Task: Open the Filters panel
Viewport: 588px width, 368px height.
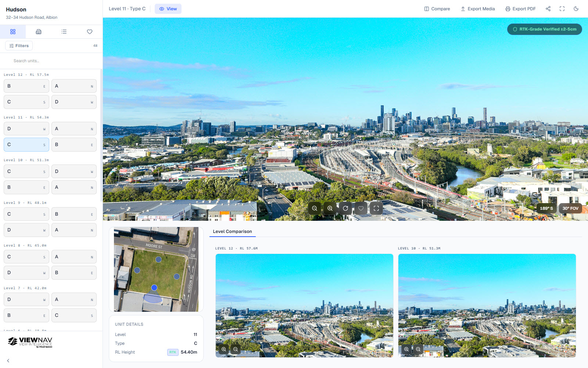Action: pyautogui.click(x=19, y=46)
